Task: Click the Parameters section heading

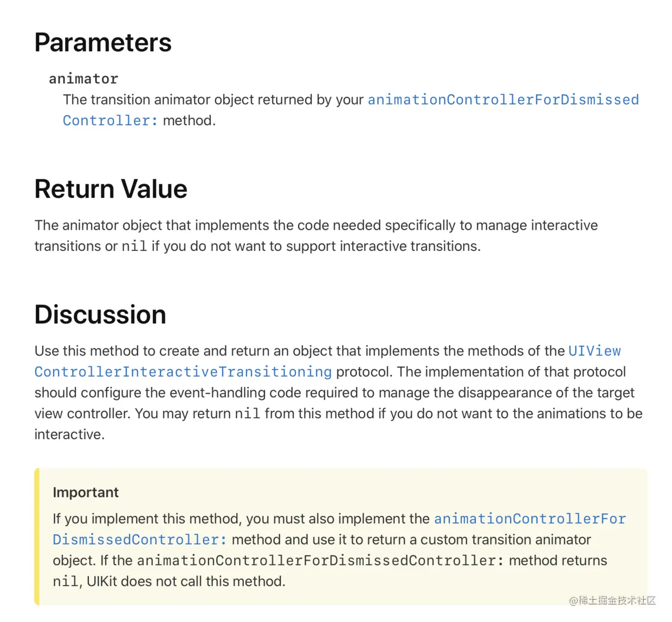Action: [103, 43]
